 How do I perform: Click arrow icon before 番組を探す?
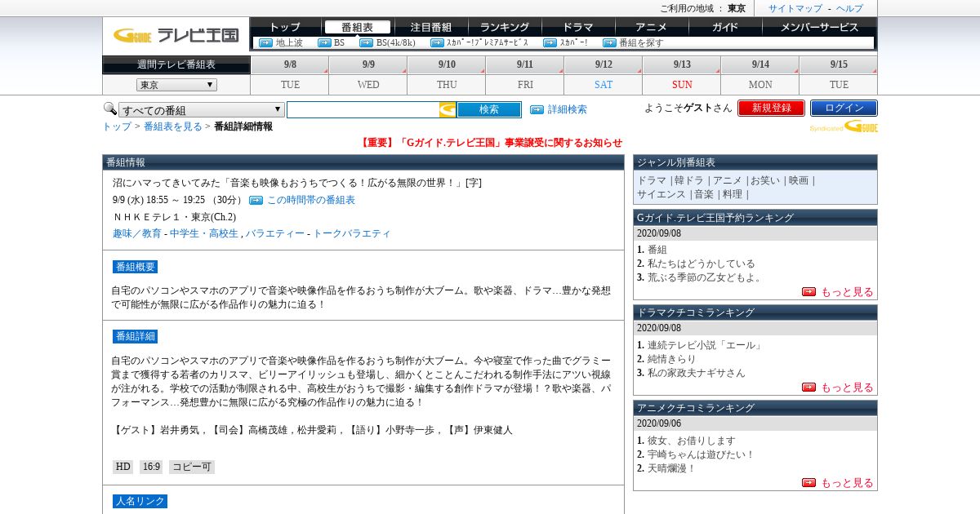tap(609, 42)
